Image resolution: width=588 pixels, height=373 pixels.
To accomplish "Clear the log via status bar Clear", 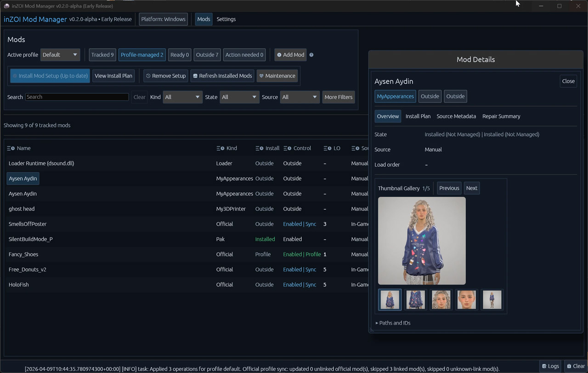I will tap(575, 366).
